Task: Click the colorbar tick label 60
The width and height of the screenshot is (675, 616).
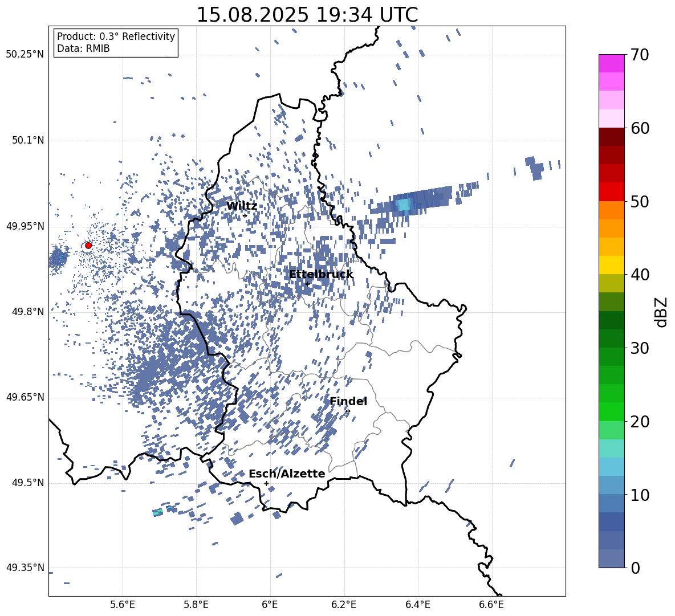Action: coord(640,128)
